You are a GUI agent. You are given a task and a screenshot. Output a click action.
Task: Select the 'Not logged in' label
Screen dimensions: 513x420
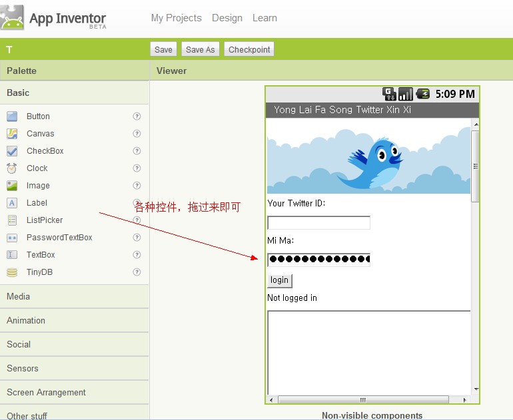[292, 298]
